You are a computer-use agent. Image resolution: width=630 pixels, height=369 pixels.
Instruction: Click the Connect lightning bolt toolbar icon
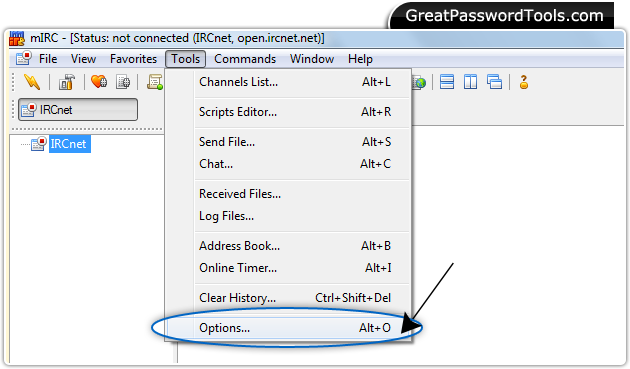point(32,82)
